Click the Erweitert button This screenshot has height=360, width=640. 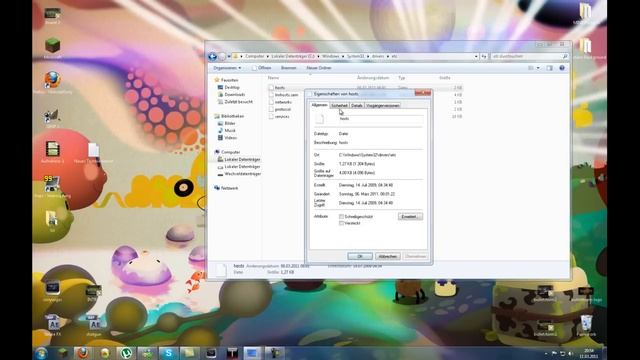tap(410, 217)
